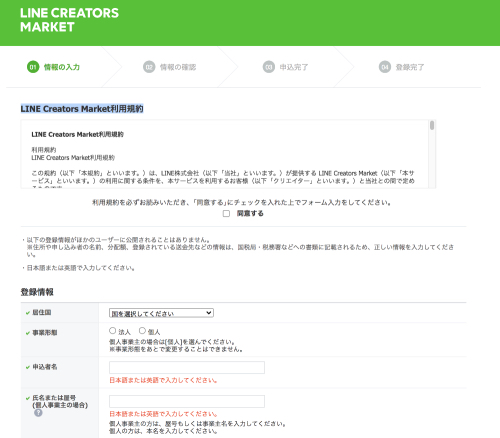Click the 登録情報 section heading
This screenshot has width=500, height=438.
coord(37,292)
